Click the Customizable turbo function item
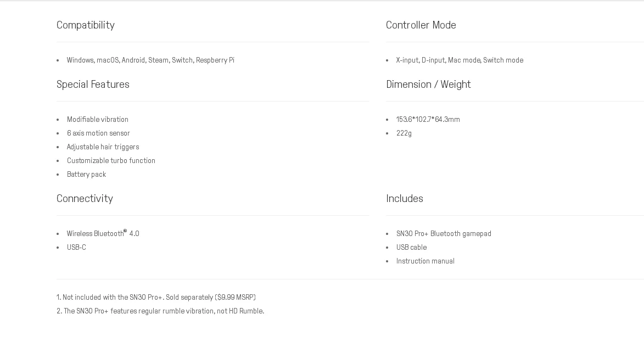Viewport: 644px width, 342px height. (x=111, y=161)
